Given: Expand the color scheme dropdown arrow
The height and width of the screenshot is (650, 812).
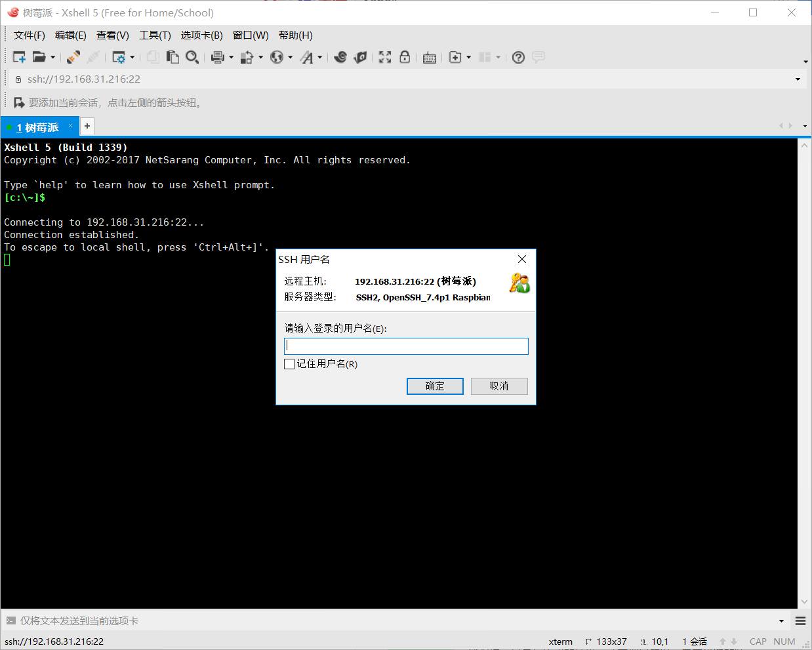Looking at the screenshot, I should point(260,58).
